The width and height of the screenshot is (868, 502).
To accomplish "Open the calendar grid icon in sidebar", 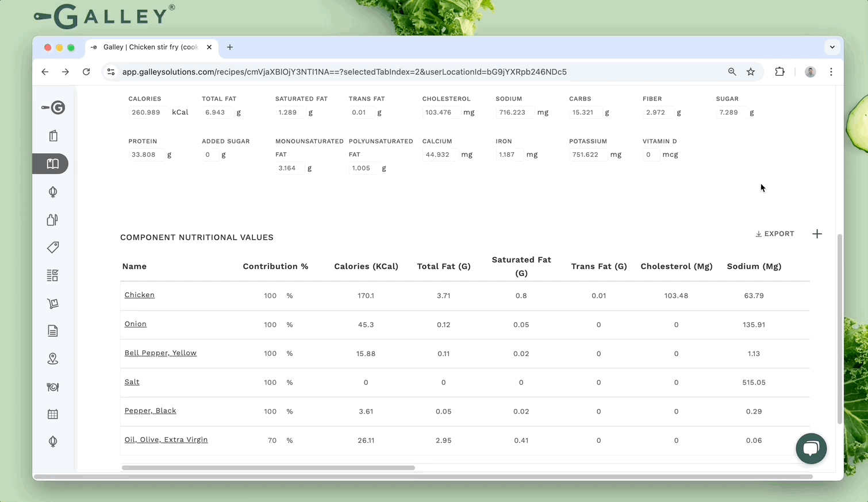I will (53, 414).
